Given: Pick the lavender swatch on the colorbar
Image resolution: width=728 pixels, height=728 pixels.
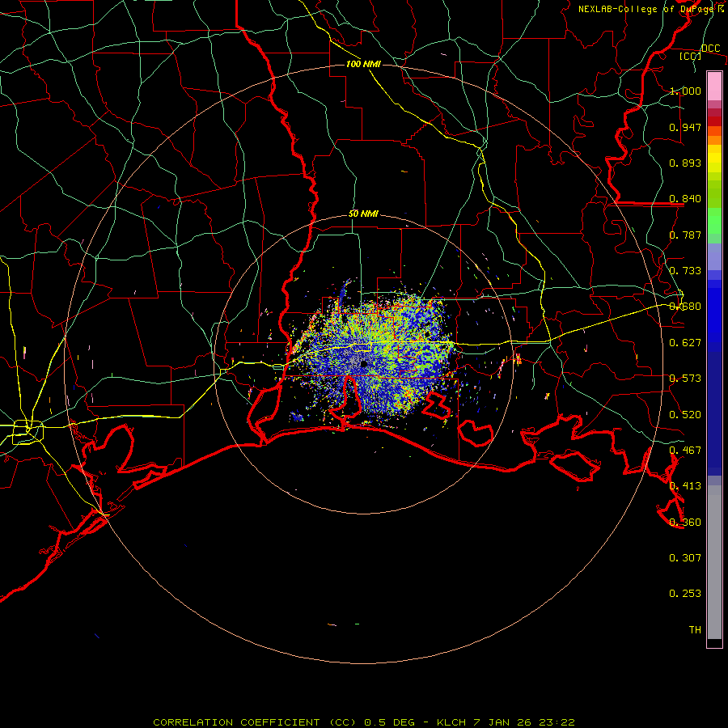Looking at the screenshot, I should click(x=714, y=256).
